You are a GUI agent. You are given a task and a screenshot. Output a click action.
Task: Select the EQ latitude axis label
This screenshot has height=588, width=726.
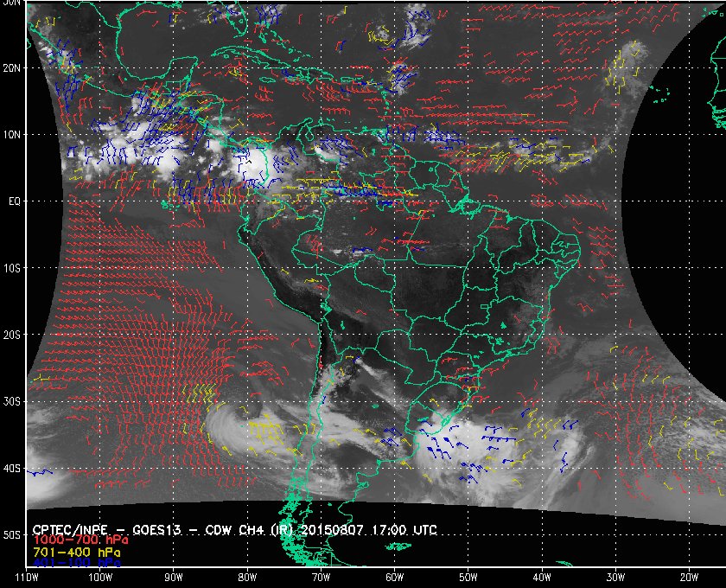15,201
